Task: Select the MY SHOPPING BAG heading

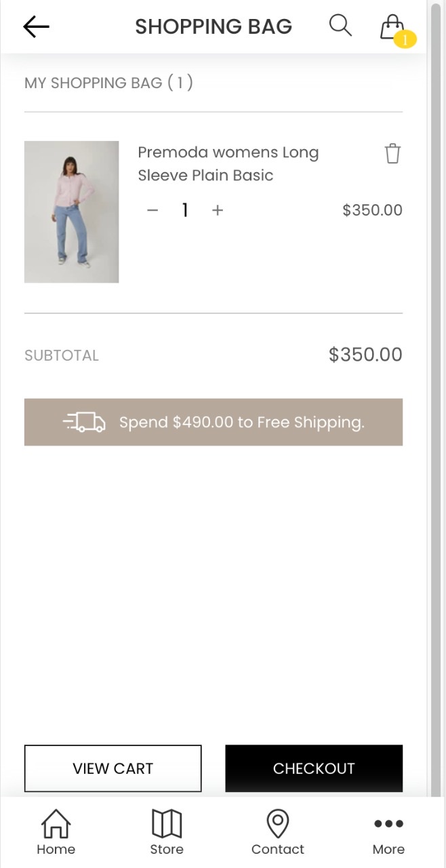Action: click(x=108, y=83)
